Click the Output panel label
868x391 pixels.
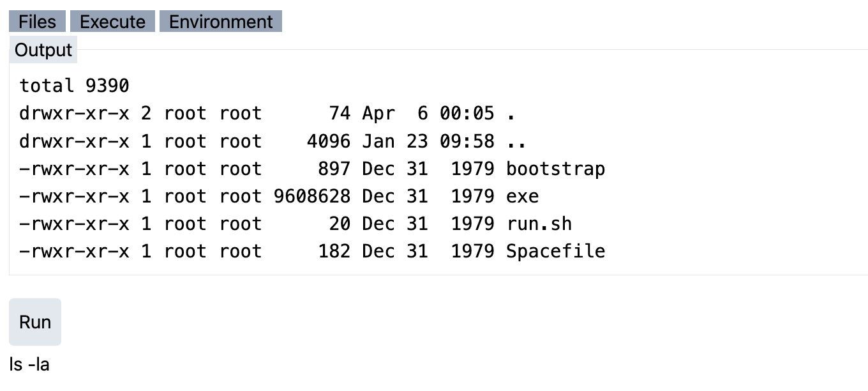coord(42,50)
